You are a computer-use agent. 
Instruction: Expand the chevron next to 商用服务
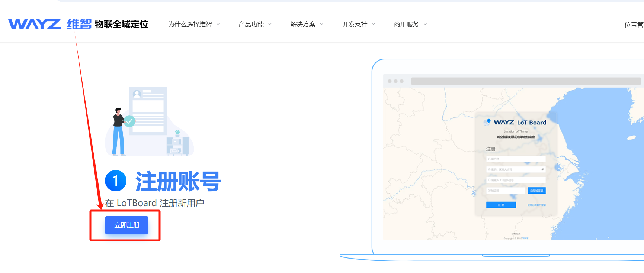(425, 24)
